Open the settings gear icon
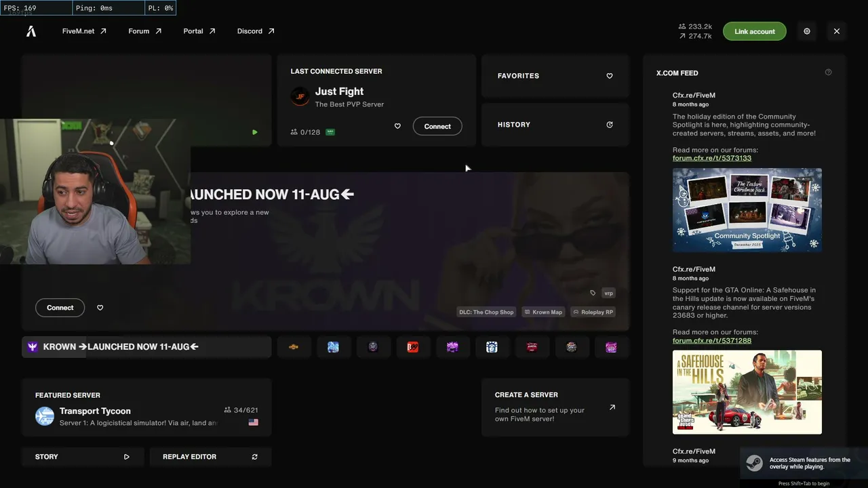 point(807,31)
